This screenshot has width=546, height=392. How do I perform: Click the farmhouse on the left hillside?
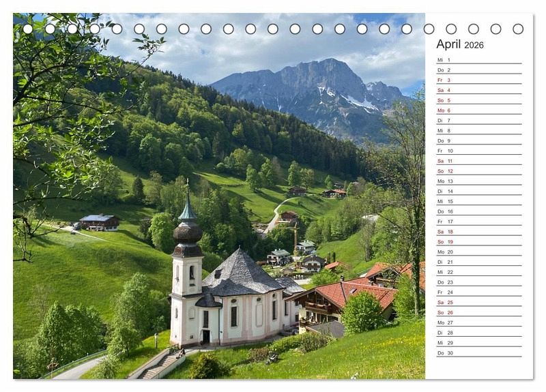pyautogui.click(x=99, y=222)
